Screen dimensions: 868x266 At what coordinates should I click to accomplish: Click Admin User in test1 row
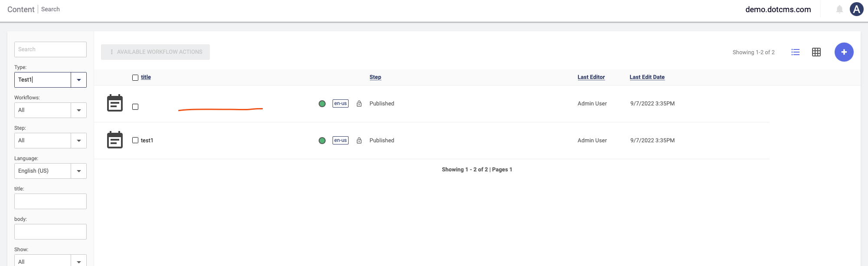point(592,141)
